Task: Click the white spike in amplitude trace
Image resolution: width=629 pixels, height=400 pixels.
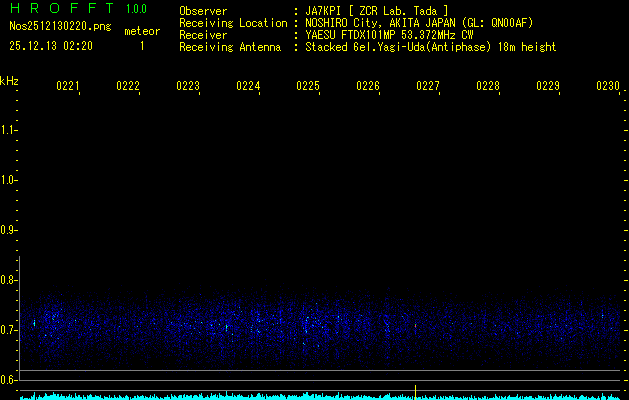Action: coord(415,391)
